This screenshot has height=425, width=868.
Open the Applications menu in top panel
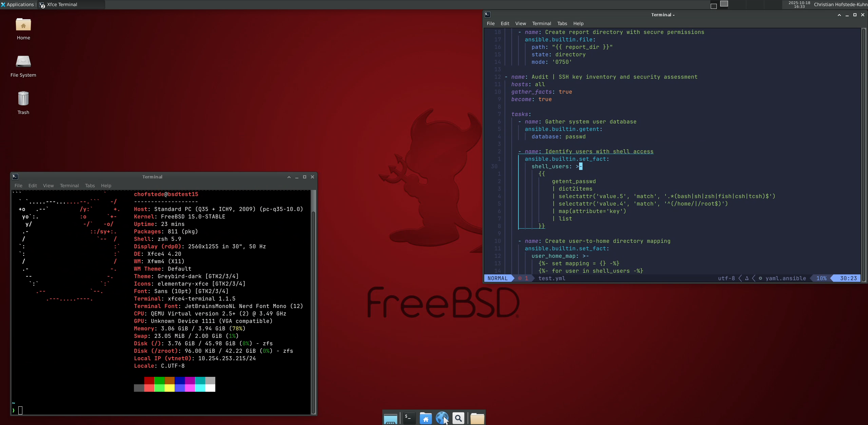[x=18, y=4]
